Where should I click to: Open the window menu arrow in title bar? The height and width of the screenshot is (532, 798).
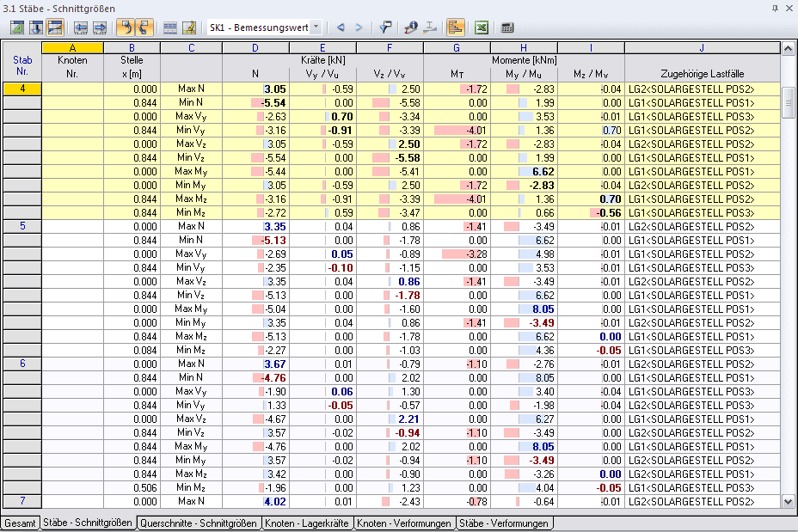coord(762,8)
